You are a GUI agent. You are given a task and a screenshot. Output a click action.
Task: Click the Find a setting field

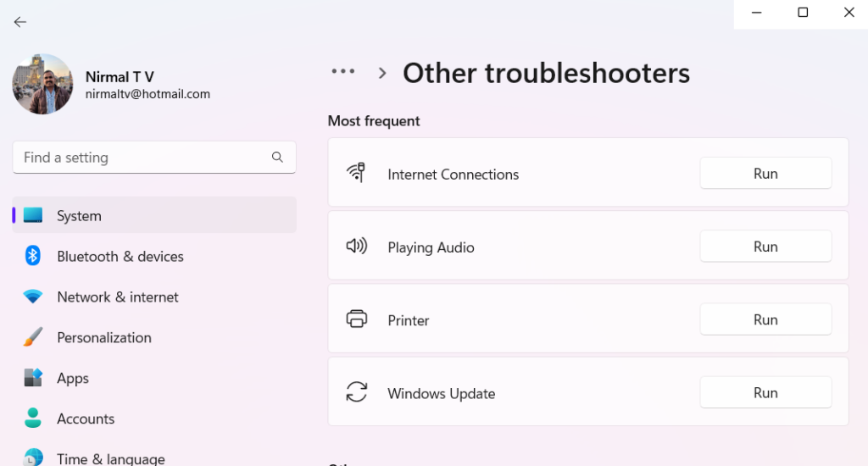coord(154,158)
